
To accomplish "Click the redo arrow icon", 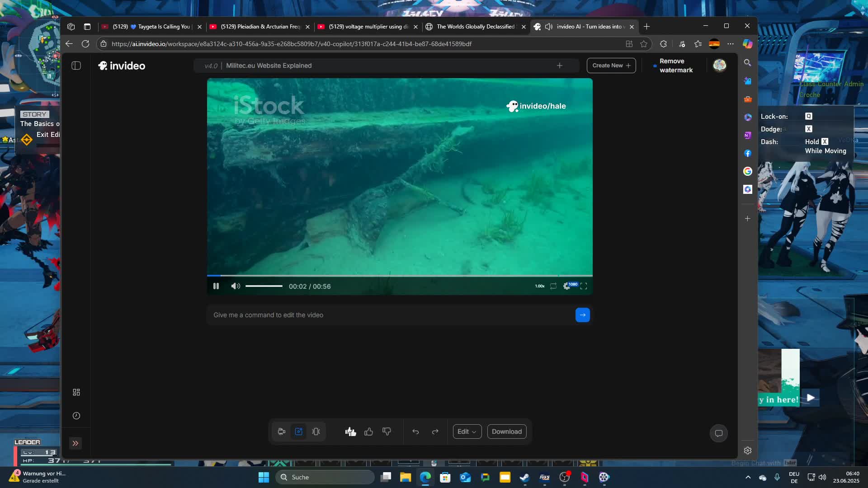I will pyautogui.click(x=435, y=432).
